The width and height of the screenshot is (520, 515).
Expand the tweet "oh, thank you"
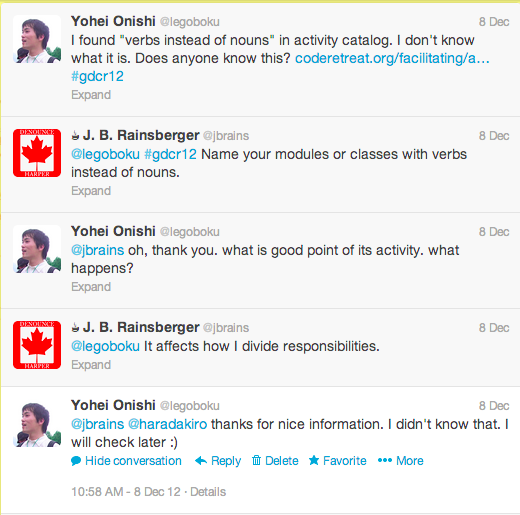pyautogui.click(x=91, y=287)
